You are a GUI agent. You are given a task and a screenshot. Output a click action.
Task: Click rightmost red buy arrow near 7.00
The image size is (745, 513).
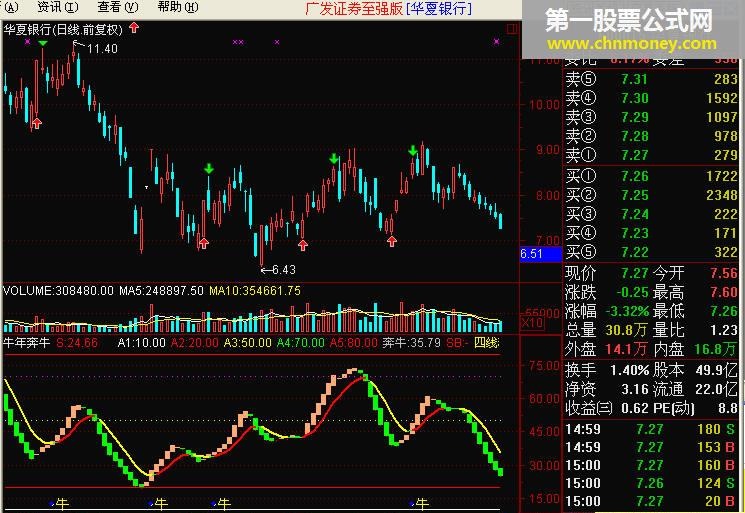click(392, 241)
